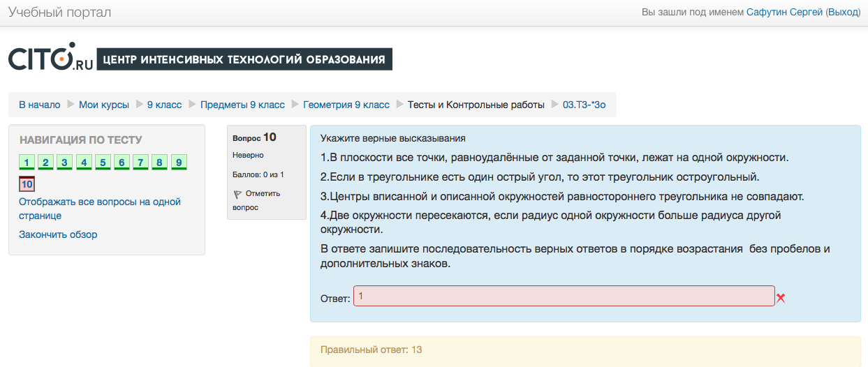Viewport: 868px width, 367px height.
Task: Click the flag icon next to Отметить вопрос
Action: 237,194
